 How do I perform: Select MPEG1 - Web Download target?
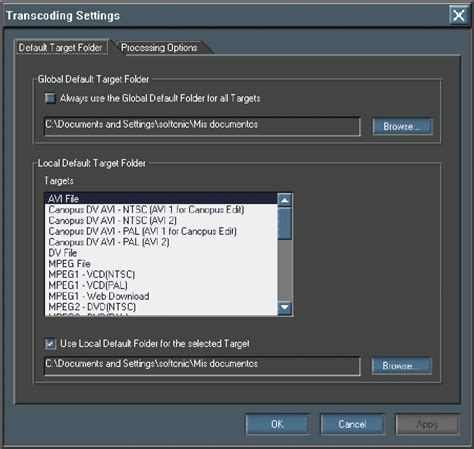tap(161, 296)
